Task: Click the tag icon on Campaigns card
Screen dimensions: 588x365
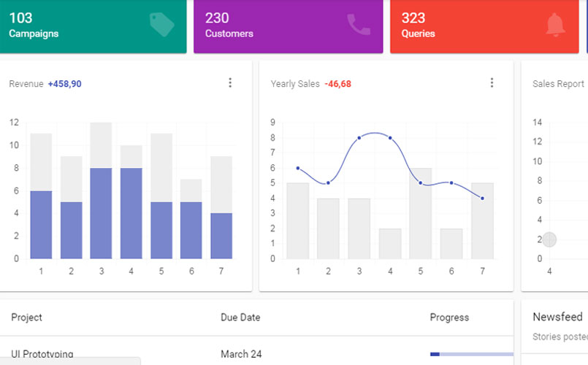Action: [161, 24]
